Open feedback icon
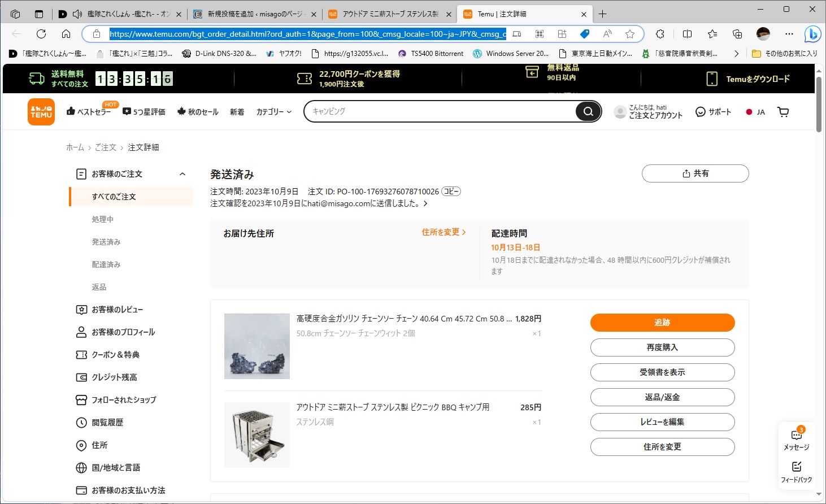Screen dimensions: 826x504 tap(797, 467)
